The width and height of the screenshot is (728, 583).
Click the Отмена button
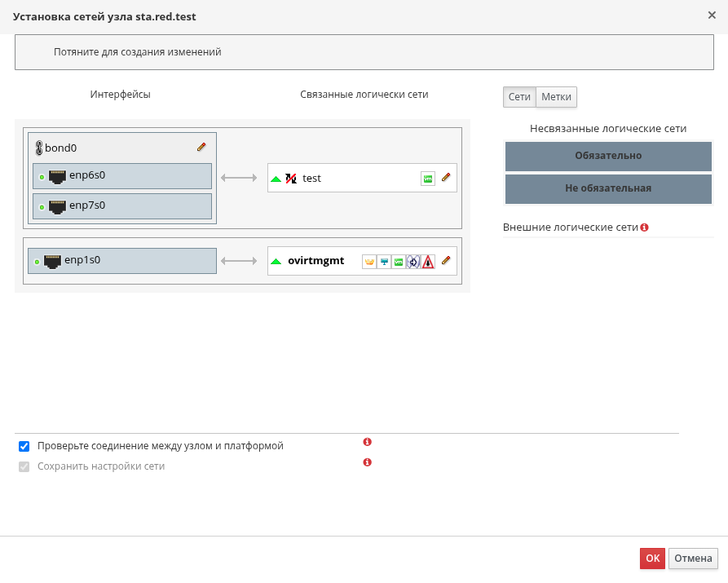click(693, 559)
